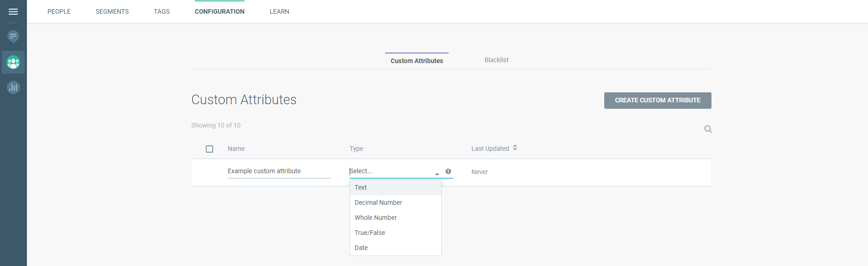Go to the Tags tab
Screen dimensions: 868x266
(162, 11)
